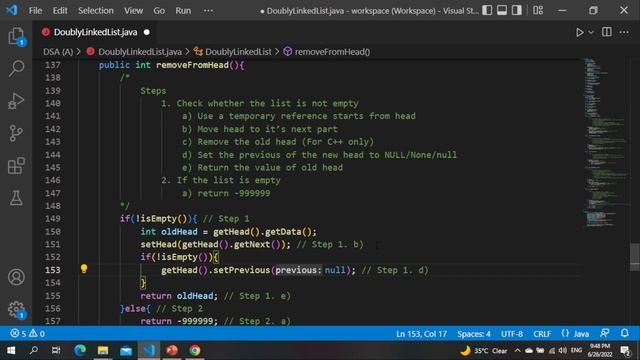Viewport: 640px width, 360px height.
Task: Open Go menu
Action: pos(159,11)
